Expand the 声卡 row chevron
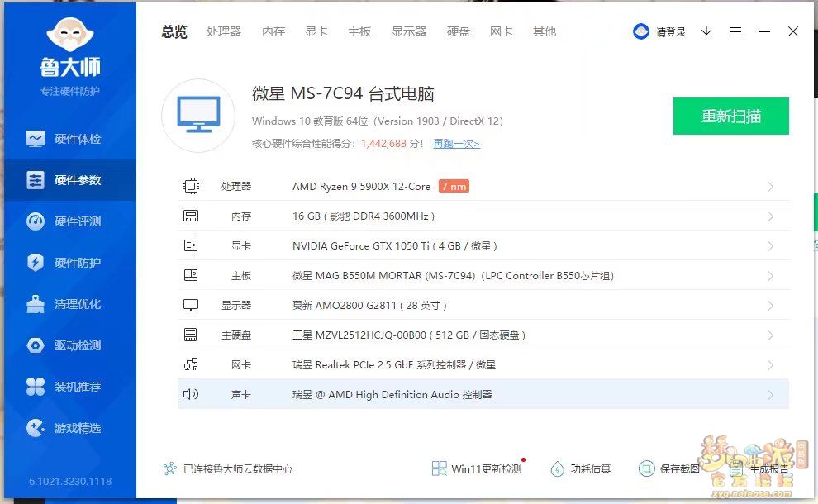Image resolution: width=818 pixels, height=504 pixels. [x=771, y=395]
